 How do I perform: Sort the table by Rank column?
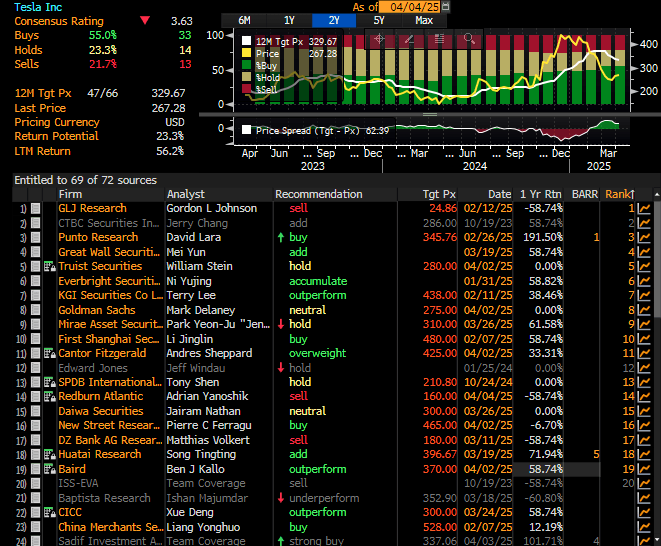pos(618,194)
